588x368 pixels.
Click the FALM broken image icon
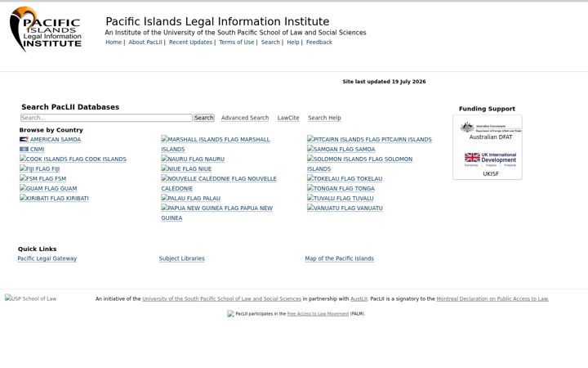point(230,313)
